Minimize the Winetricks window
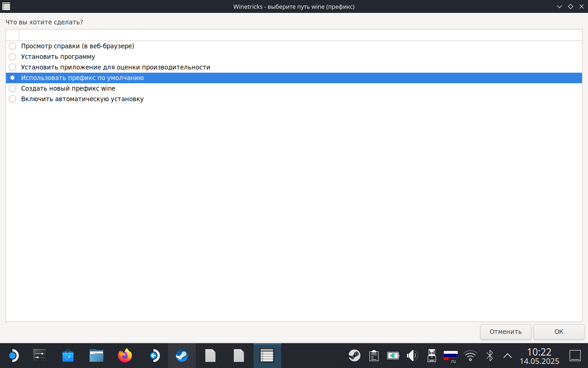This screenshot has width=588, height=368. [x=560, y=6]
